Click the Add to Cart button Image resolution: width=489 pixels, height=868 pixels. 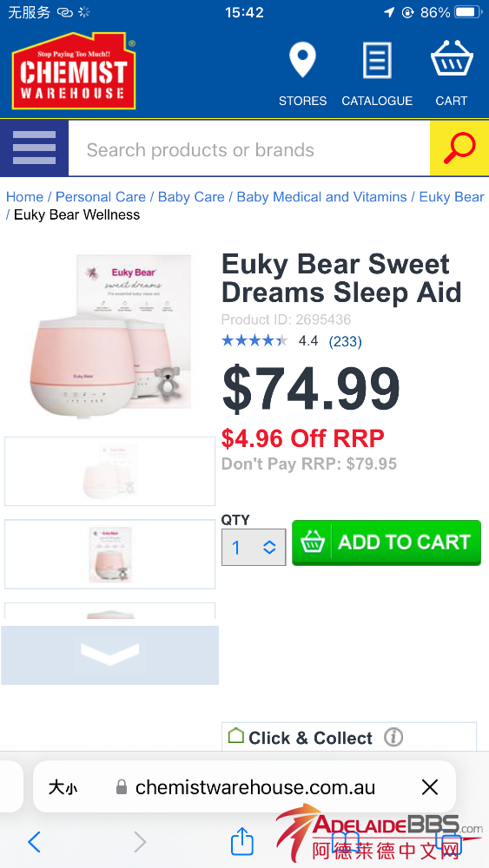(387, 542)
